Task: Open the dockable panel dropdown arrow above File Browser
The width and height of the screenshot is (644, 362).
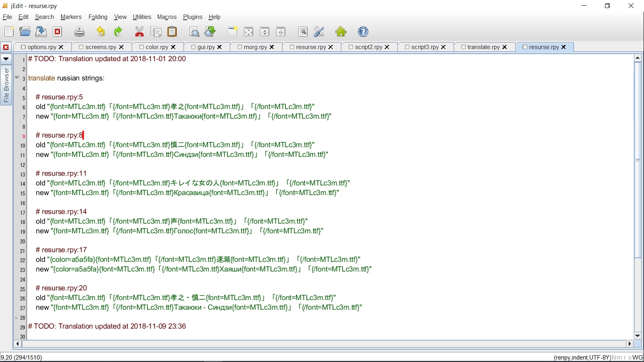Action: coord(6,59)
